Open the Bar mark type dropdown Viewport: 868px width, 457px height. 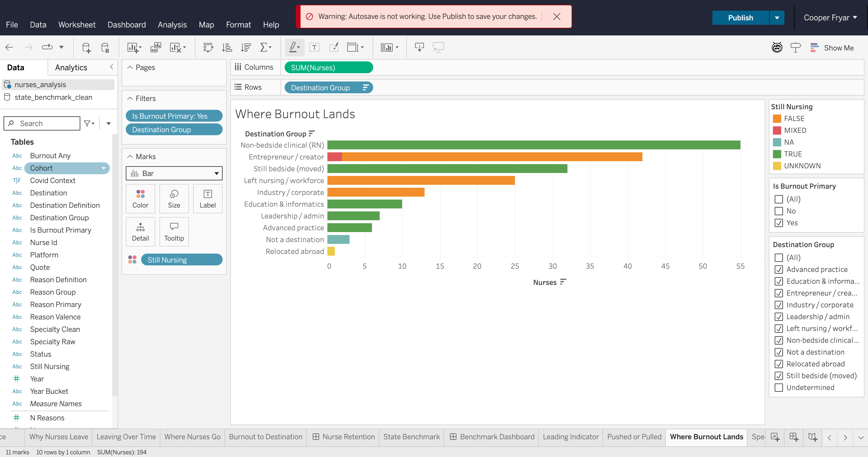coord(174,173)
